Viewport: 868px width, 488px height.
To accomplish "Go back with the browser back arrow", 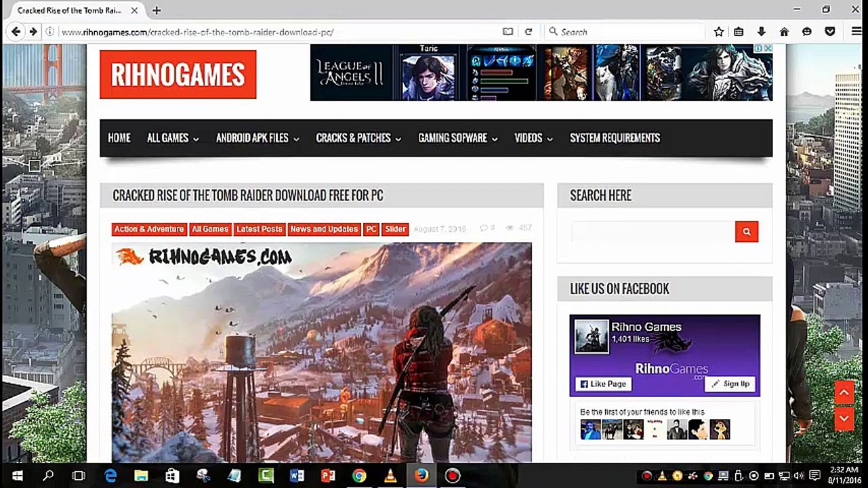I will point(16,32).
